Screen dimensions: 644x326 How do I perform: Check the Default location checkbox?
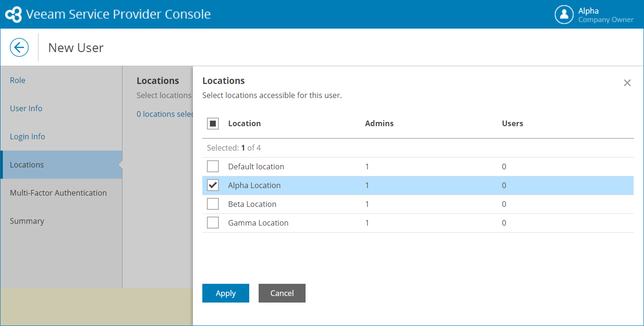point(213,167)
